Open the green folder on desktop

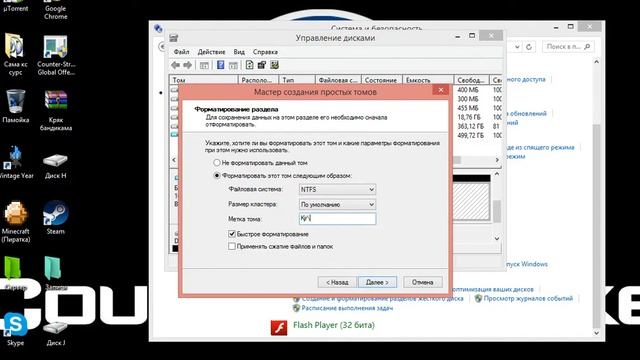[16, 273]
